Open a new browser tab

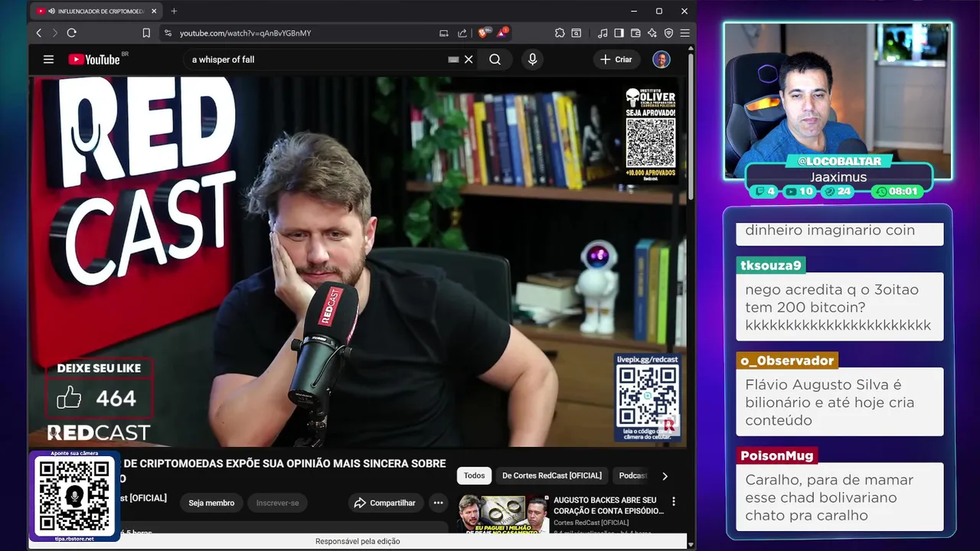(174, 11)
